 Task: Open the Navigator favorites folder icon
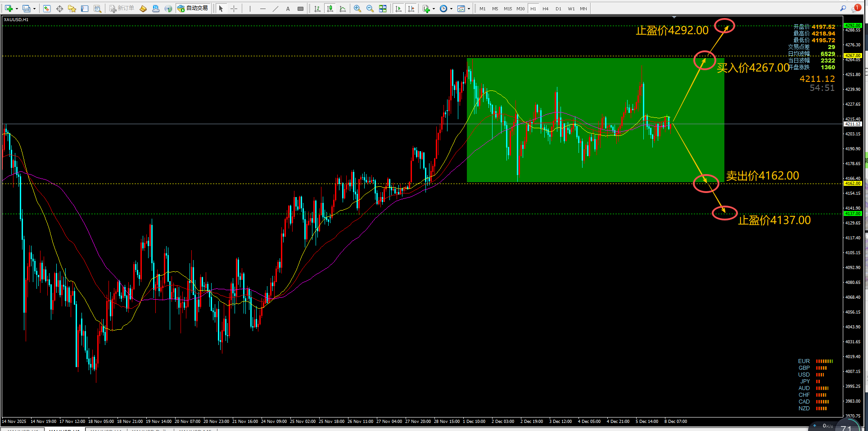72,9
